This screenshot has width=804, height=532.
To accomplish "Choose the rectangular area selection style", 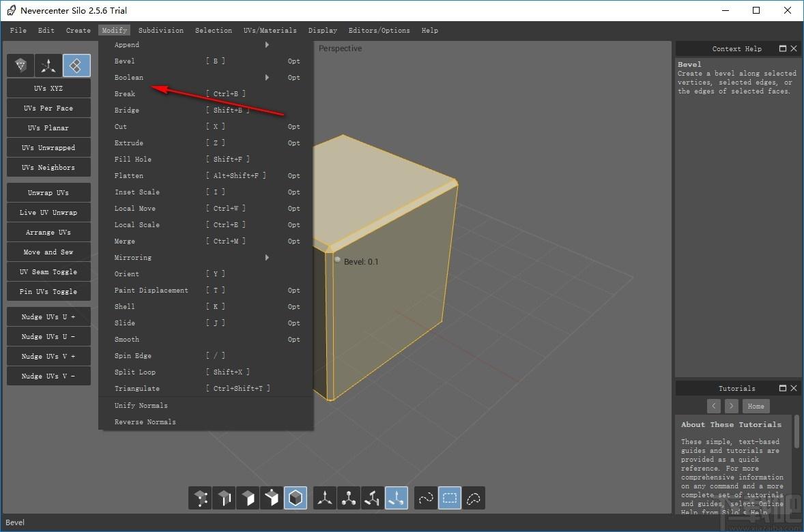I will tap(450, 498).
